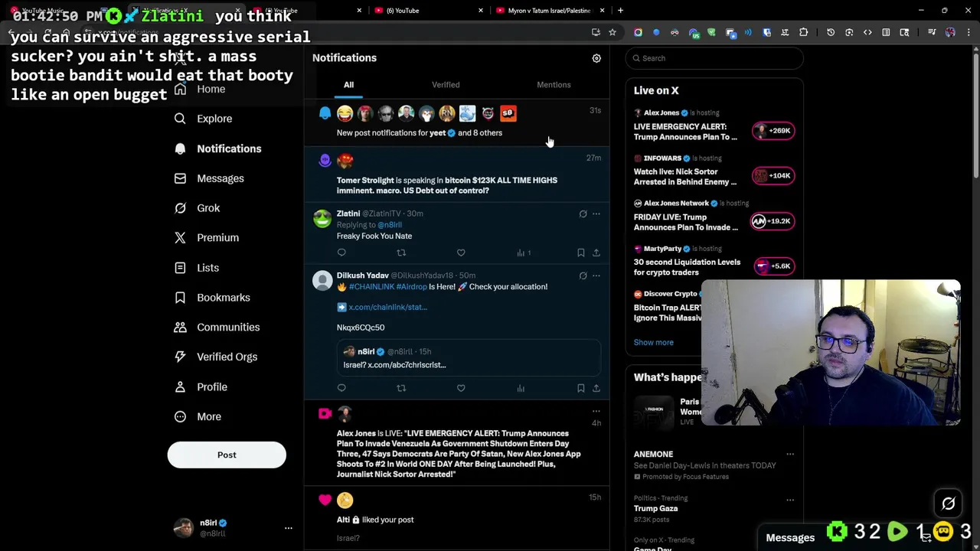Open browser extensions puzzle icon
Viewport: 980px width, 551px height.
tap(803, 32)
